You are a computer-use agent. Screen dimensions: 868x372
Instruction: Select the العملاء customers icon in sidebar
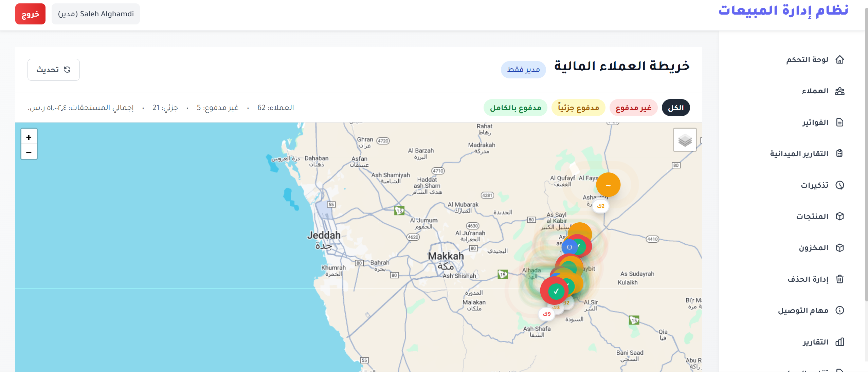click(x=840, y=90)
